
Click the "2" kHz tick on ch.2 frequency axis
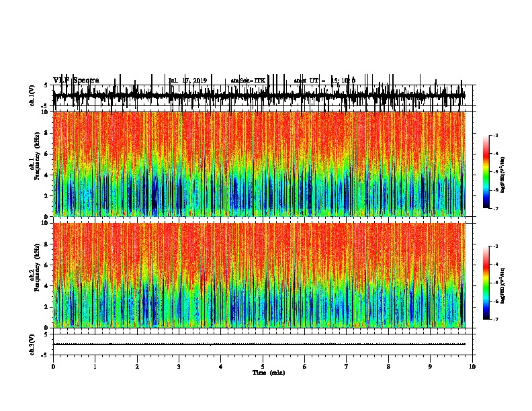point(47,307)
